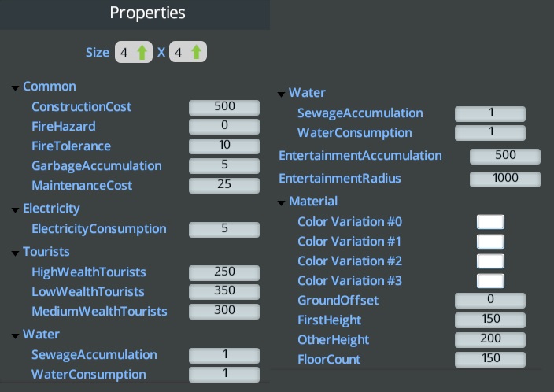Viewport: 554px width, 392px height.
Task: Collapse the Tourists section
Action: [x=16, y=253]
